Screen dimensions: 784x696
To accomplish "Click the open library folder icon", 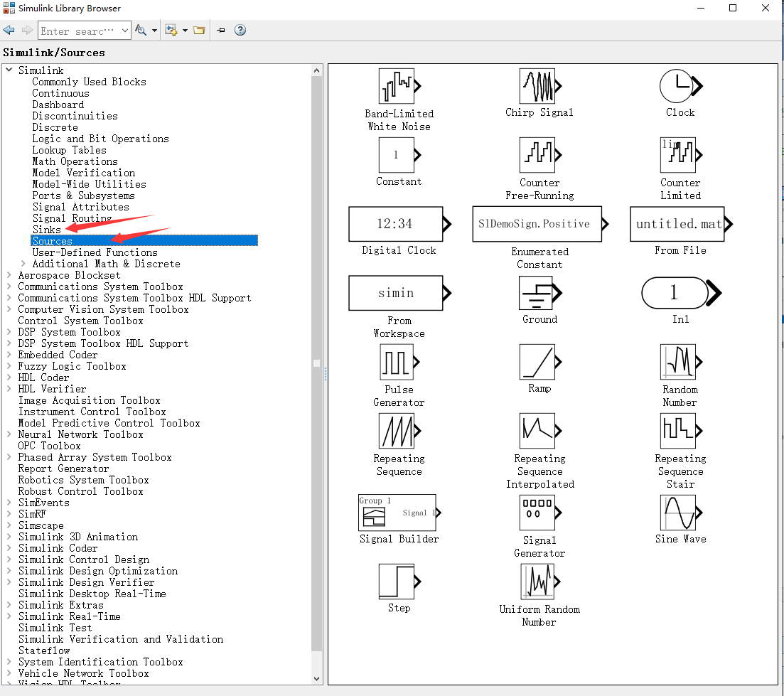I will (x=198, y=30).
